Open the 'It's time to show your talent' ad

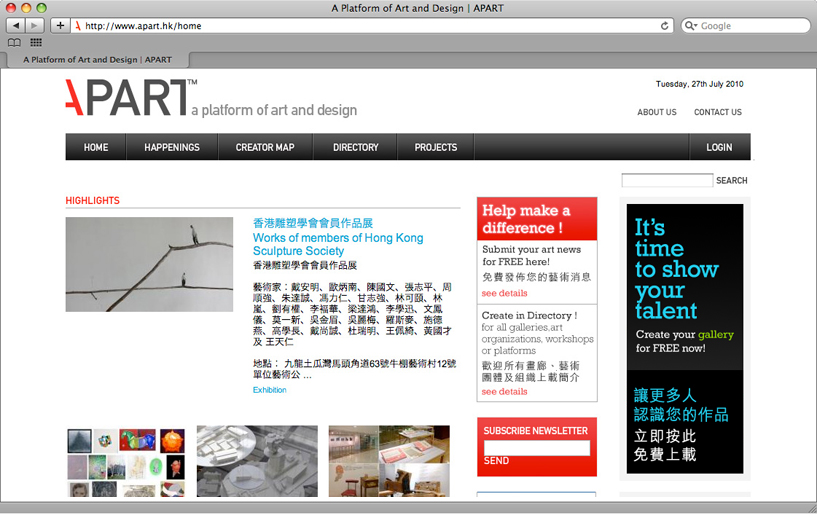pyautogui.click(x=685, y=339)
